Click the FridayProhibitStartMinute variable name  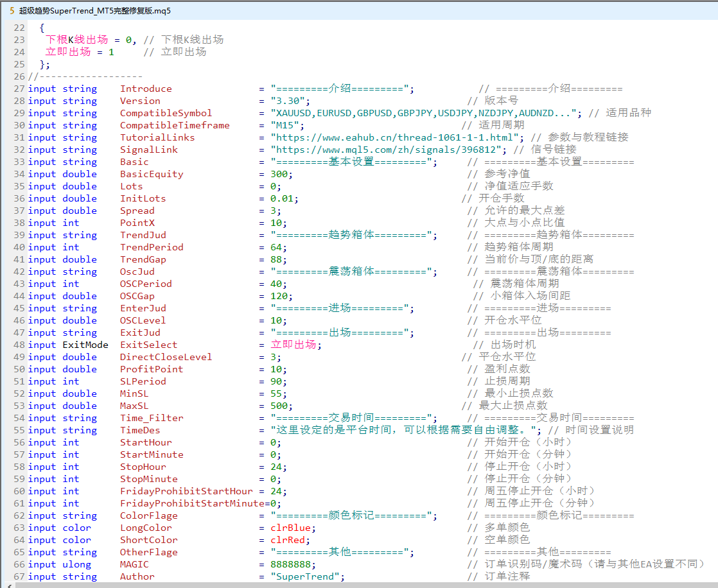pyautogui.click(x=192, y=504)
